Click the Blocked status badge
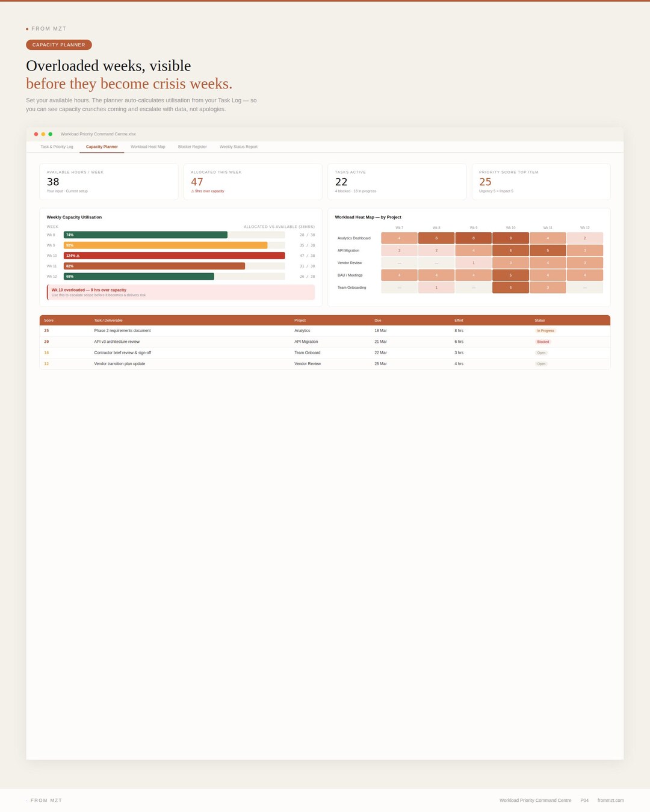This screenshot has height=812, width=650. [543, 342]
